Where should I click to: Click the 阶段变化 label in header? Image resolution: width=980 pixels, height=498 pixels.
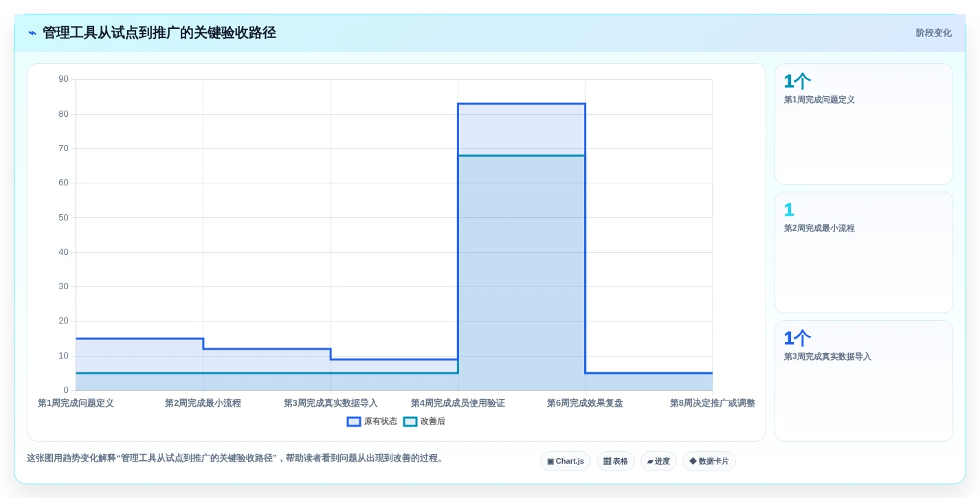933,33
